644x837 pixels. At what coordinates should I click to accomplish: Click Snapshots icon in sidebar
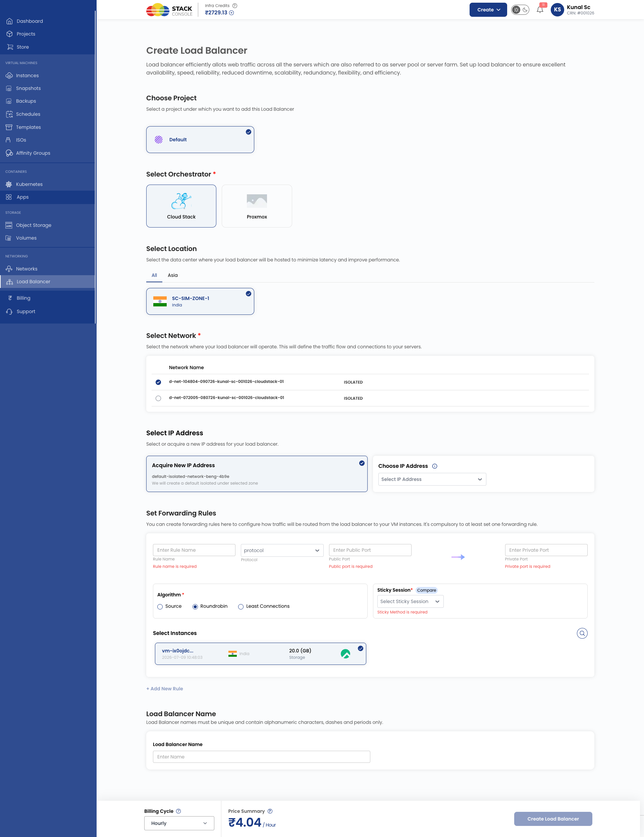pyautogui.click(x=9, y=89)
